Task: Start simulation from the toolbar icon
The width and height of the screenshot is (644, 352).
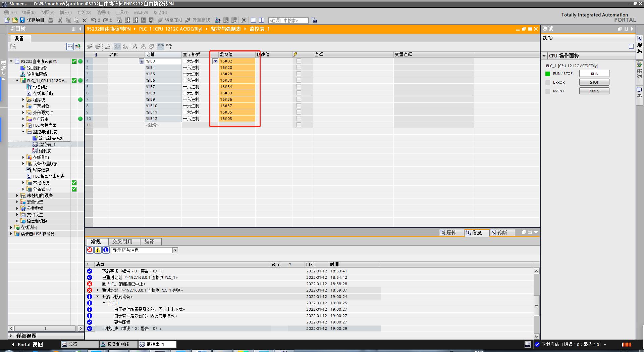Action: (144, 20)
